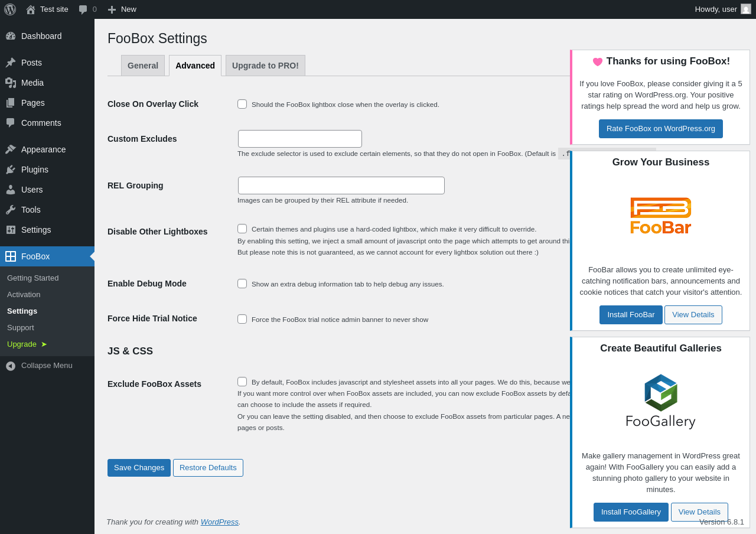Go to the Plugins menu
756x534 pixels.
tap(35, 170)
